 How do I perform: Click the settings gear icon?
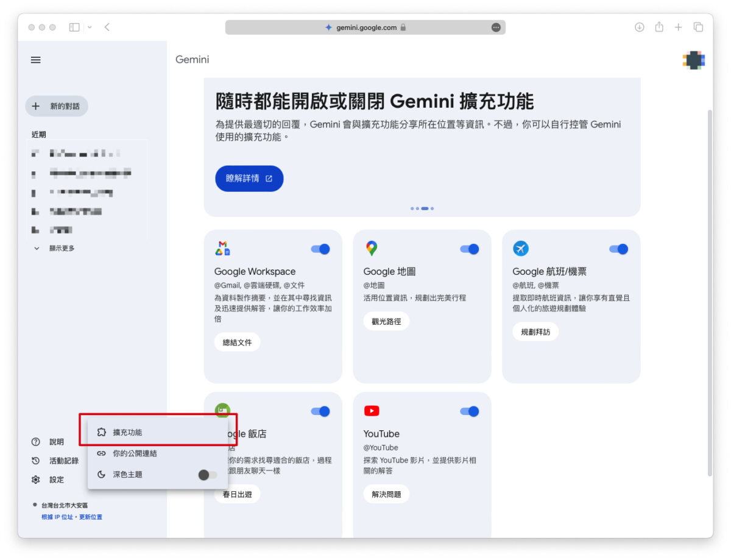click(36, 480)
